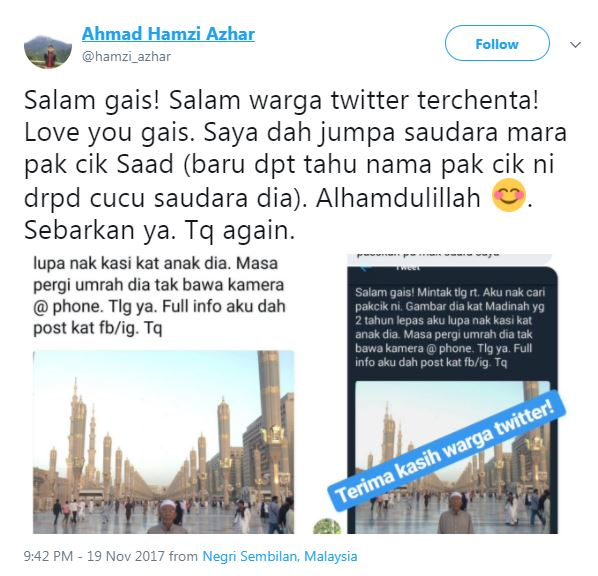Click the man in white cap in left photo
Screen dimensions: 598x576
[x=167, y=516]
